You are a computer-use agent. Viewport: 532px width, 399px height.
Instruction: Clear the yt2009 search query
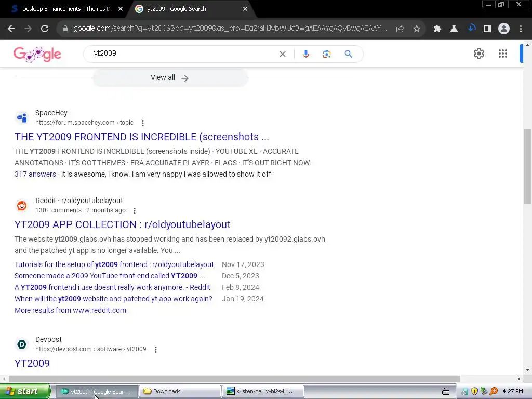[x=282, y=54]
